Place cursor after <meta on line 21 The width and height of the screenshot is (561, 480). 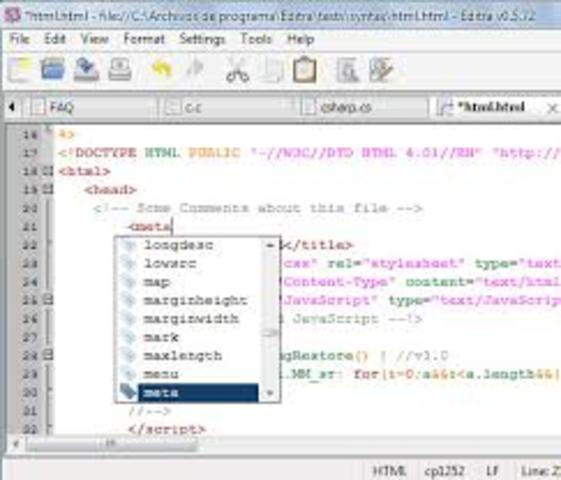[172, 227]
